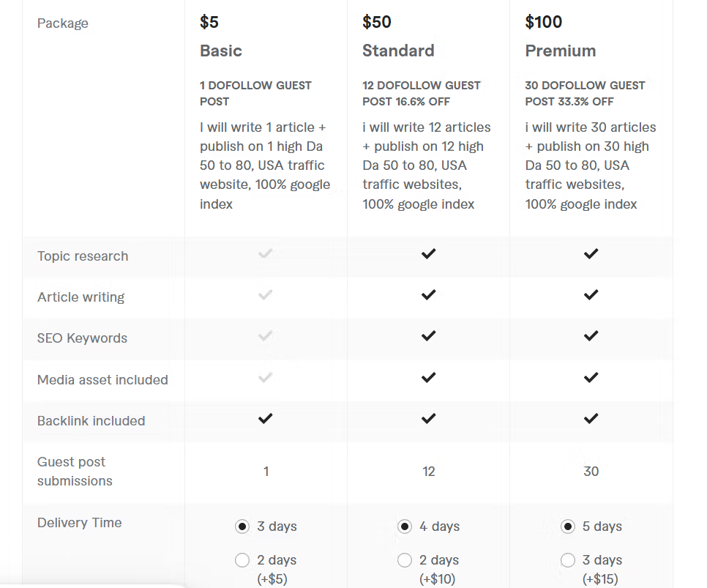Screen dimensions: 707x588
Task: Click the Standard SEO Keywords checkmark
Action: pyautogui.click(x=428, y=336)
